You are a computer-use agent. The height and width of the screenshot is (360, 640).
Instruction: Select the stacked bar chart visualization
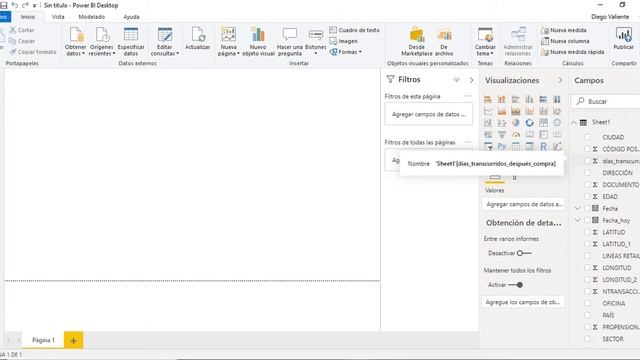click(488, 99)
